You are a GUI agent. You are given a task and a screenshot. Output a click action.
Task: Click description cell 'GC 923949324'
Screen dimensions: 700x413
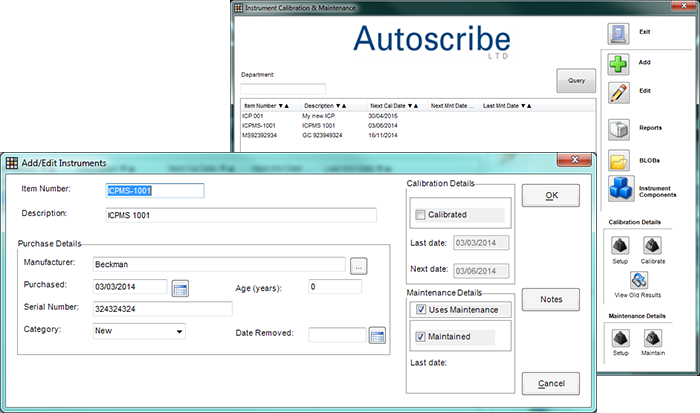pos(322,135)
